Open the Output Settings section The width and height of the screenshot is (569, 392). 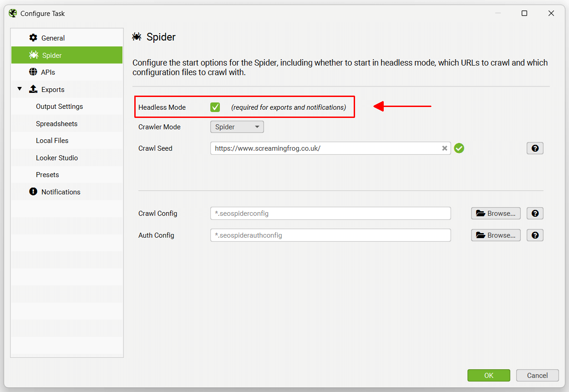pos(59,106)
